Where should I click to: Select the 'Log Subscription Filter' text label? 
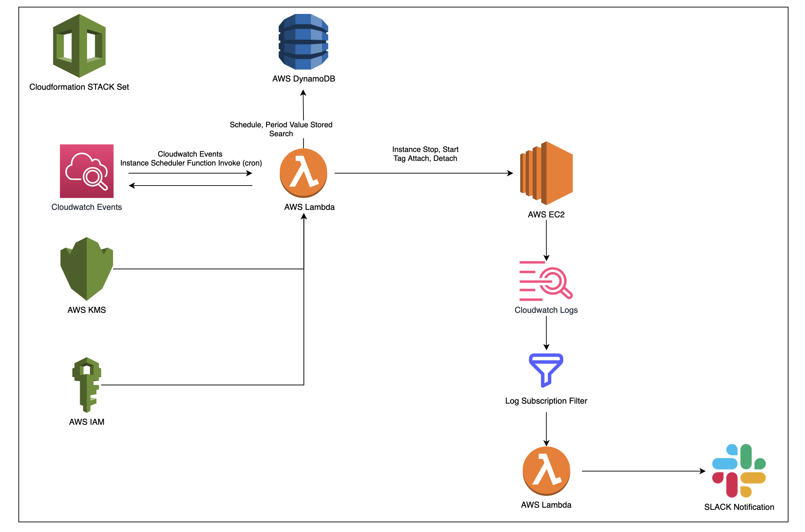point(546,401)
